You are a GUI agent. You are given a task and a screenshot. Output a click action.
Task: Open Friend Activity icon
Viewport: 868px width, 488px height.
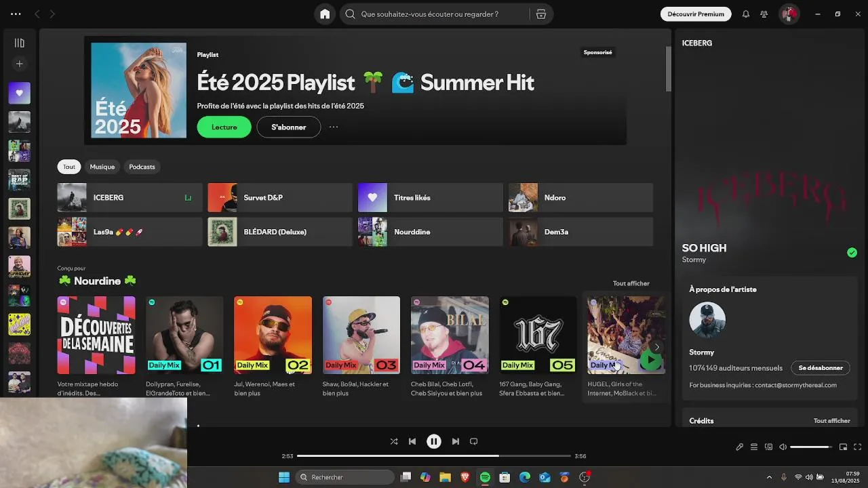pyautogui.click(x=764, y=14)
